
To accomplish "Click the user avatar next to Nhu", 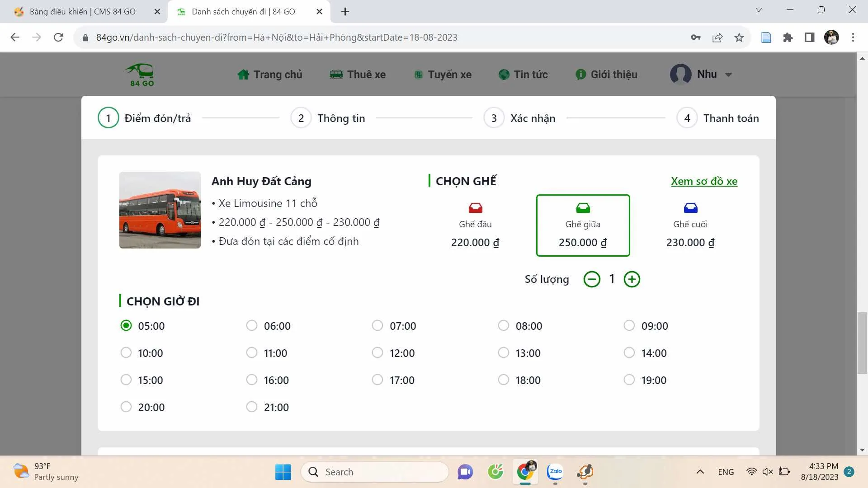I will (680, 74).
